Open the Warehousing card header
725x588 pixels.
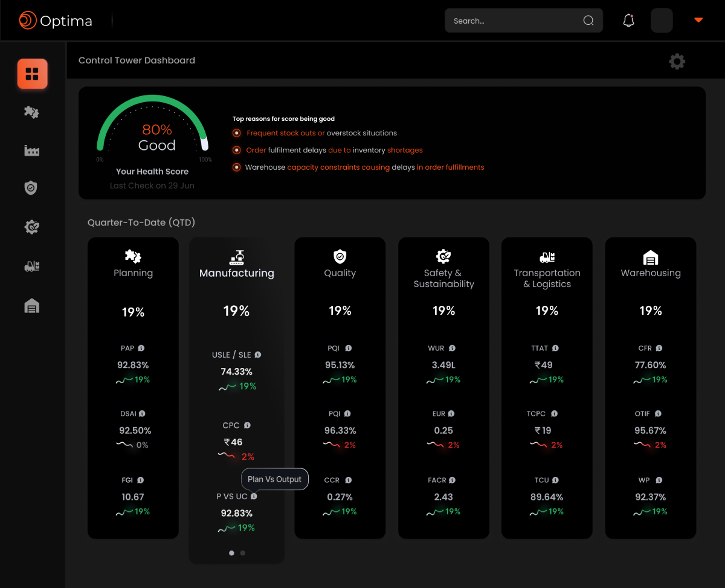point(651,265)
